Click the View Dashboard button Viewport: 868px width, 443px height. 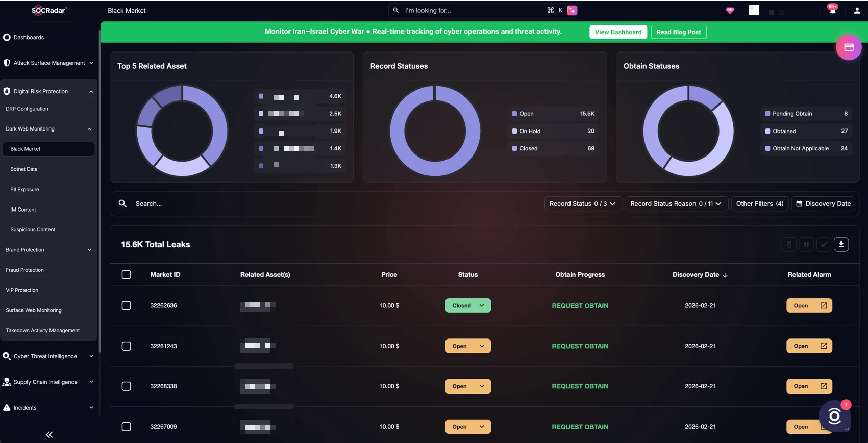[618, 32]
